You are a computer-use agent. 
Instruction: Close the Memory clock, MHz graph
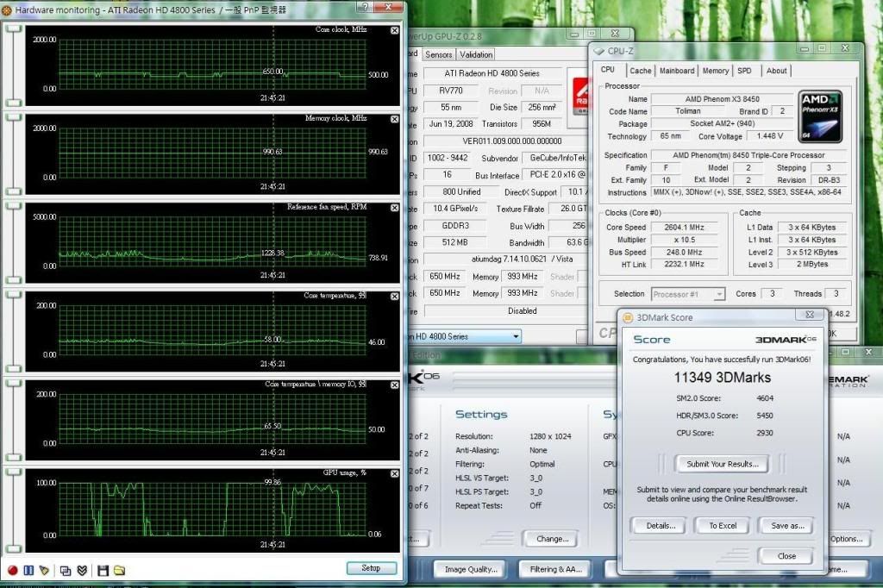click(395, 119)
